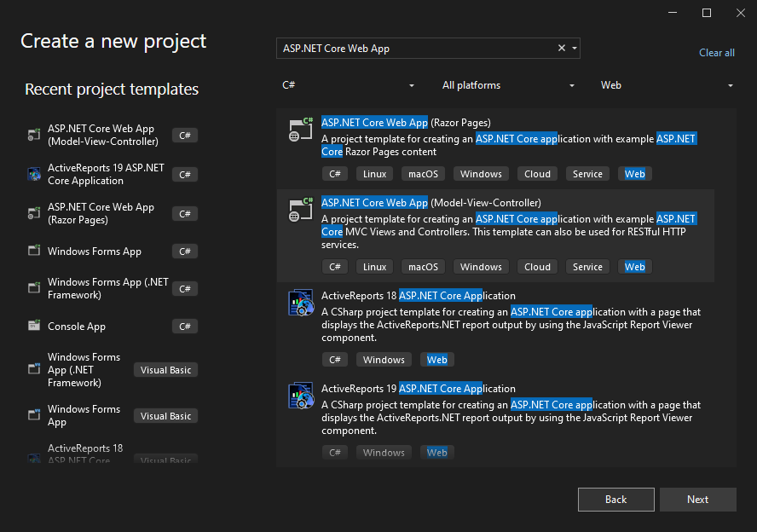Click the recent C# Windows Forms App icon
The width and height of the screenshot is (757, 532).
[34, 251]
